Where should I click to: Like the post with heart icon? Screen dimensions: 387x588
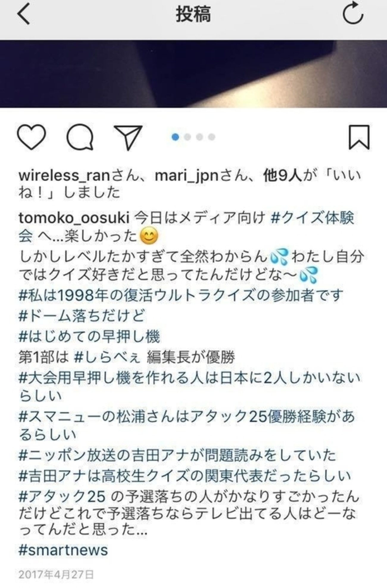point(31,137)
